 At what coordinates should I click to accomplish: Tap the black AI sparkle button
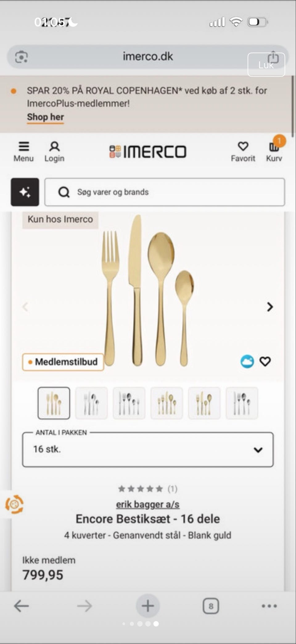(25, 192)
